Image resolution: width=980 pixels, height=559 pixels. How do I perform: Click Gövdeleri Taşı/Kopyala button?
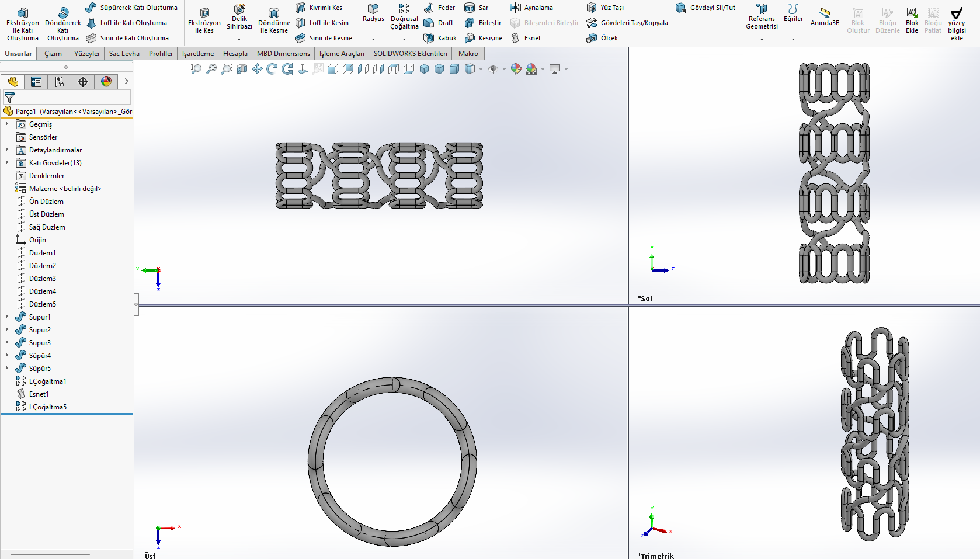[x=627, y=23]
